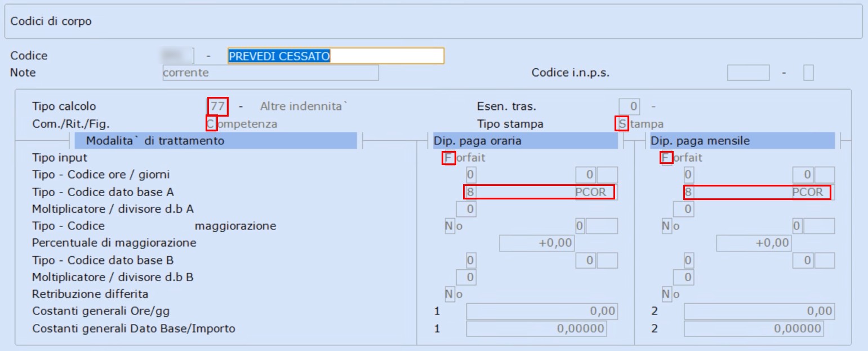Click the Percentuale di maggiorazione label
The image size is (868, 351).
point(114,243)
